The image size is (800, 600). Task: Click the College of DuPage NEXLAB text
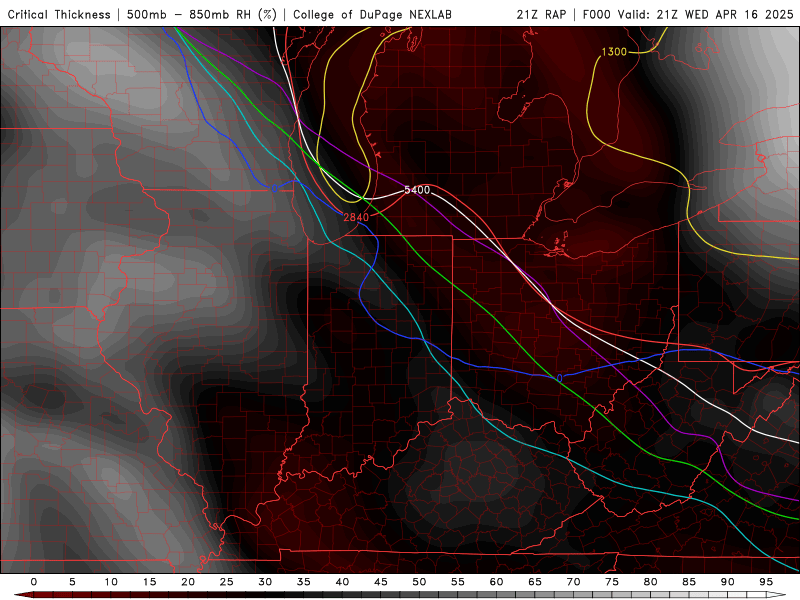click(372, 14)
